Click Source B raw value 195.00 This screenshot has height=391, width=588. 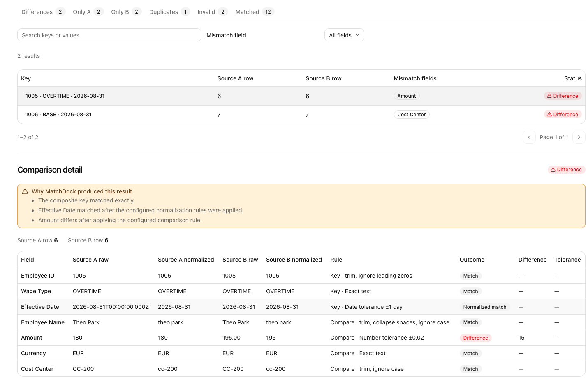231,338
